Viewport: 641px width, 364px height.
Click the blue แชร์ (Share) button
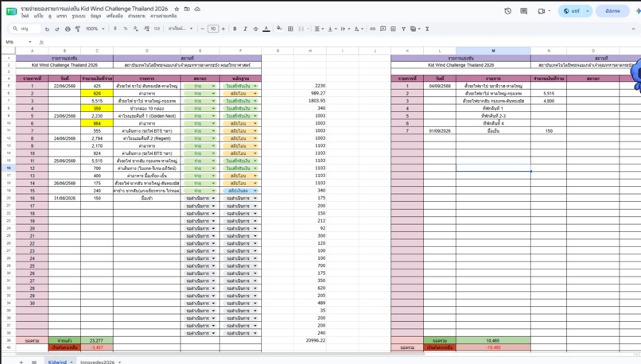pos(572,11)
